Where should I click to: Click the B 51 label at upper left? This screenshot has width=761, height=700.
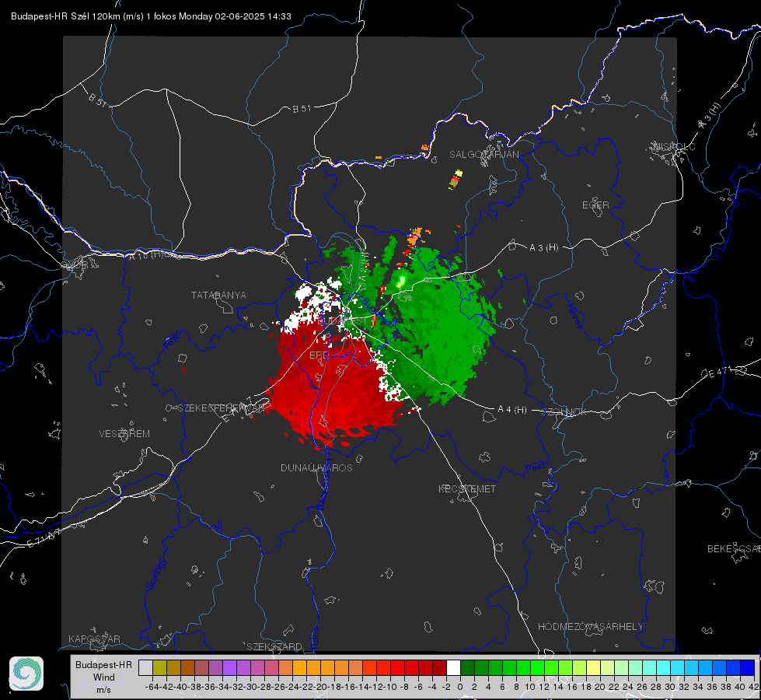[x=97, y=100]
